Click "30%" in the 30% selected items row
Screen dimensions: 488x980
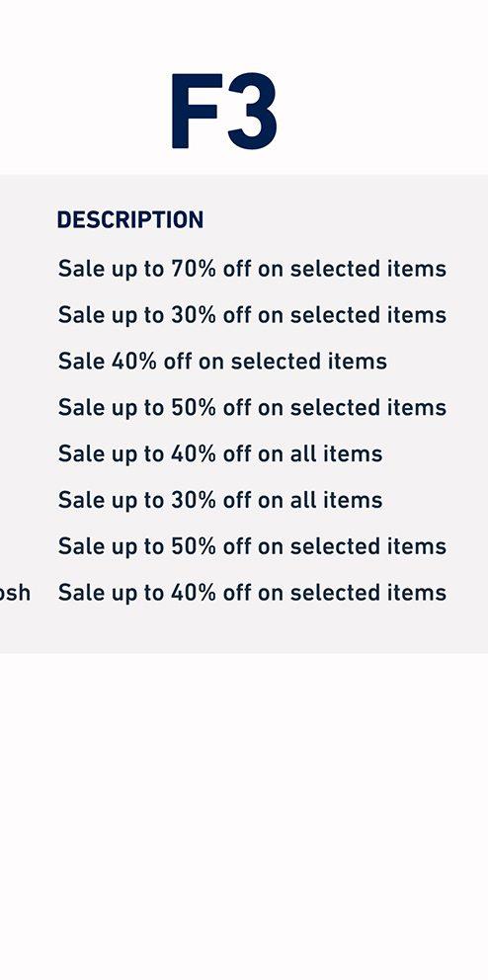193,314
